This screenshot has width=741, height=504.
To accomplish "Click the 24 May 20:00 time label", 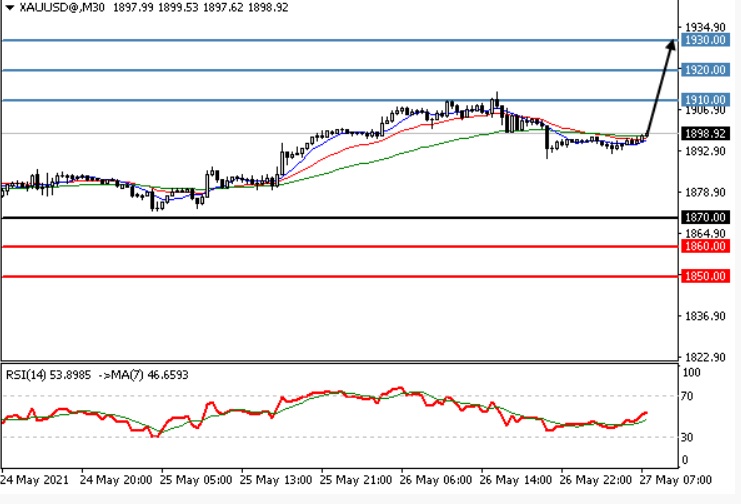I will [x=116, y=480].
